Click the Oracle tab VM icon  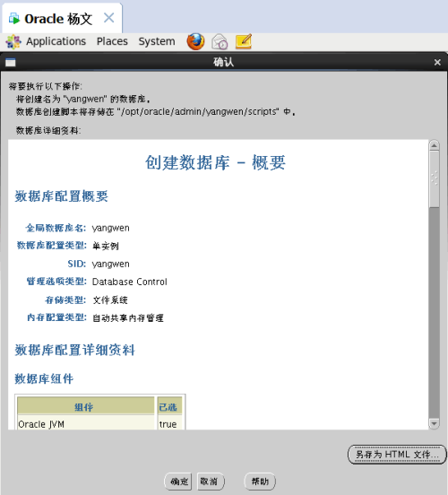[x=14, y=19]
